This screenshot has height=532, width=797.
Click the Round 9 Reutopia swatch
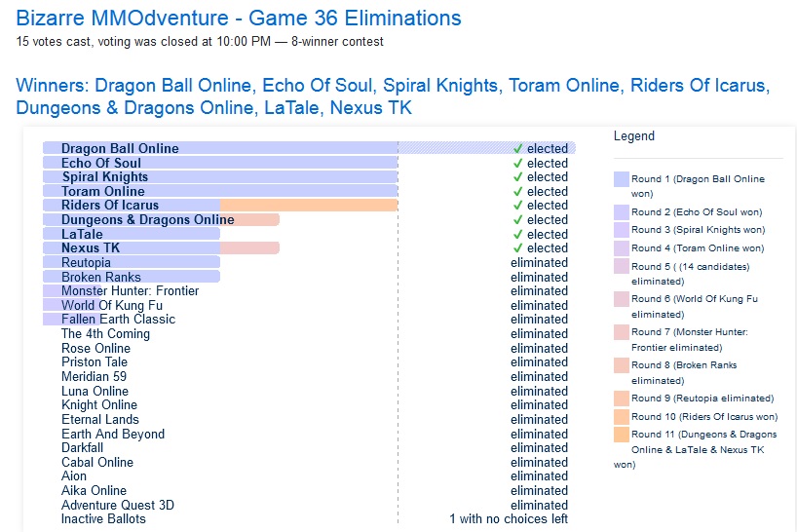click(x=621, y=399)
